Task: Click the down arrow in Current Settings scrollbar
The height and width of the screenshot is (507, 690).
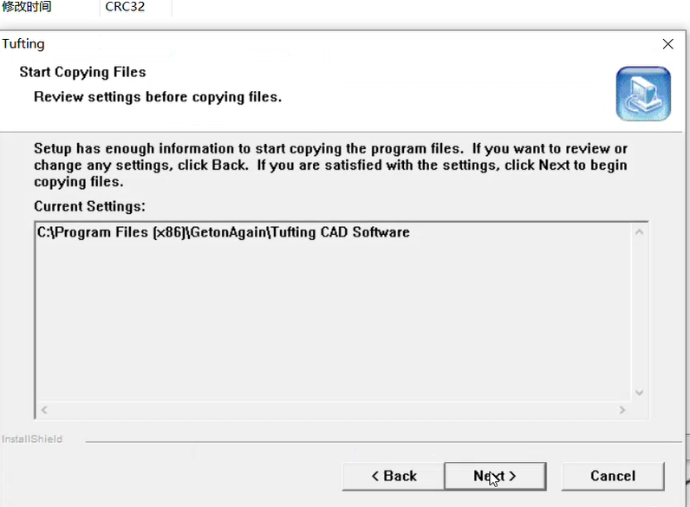Action: pos(639,393)
